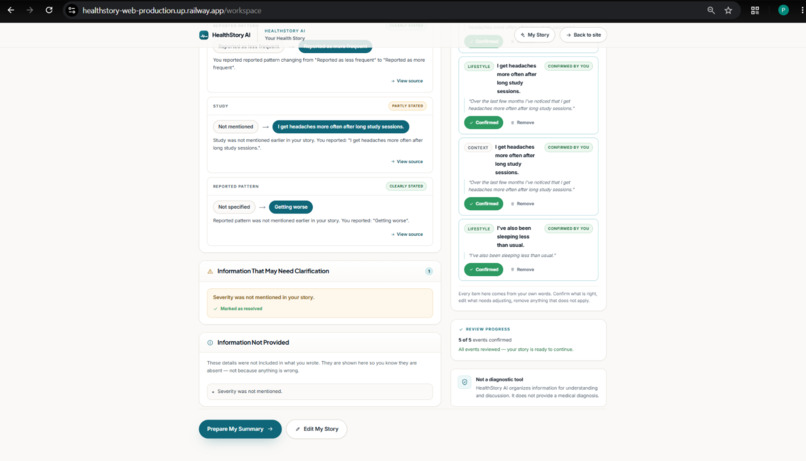Image resolution: width=806 pixels, height=461 pixels.
Task: Click the HealthStory AI logo icon
Action: (204, 35)
